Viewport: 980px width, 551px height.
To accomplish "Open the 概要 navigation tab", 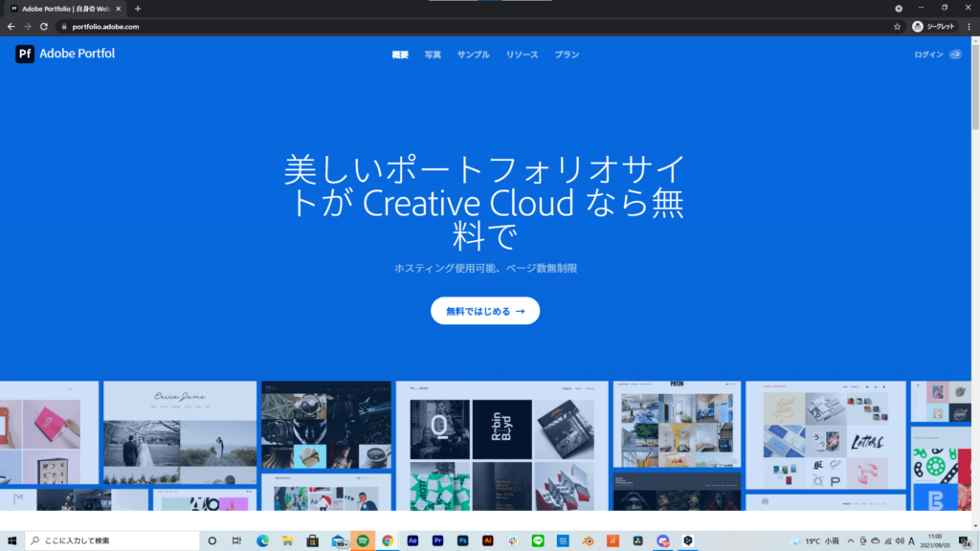I will pyautogui.click(x=400, y=55).
